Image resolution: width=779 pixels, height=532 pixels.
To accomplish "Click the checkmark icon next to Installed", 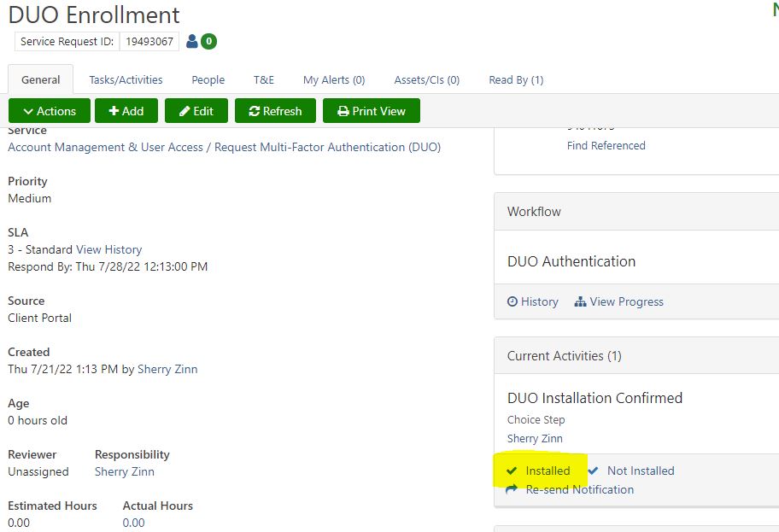I will (x=512, y=471).
